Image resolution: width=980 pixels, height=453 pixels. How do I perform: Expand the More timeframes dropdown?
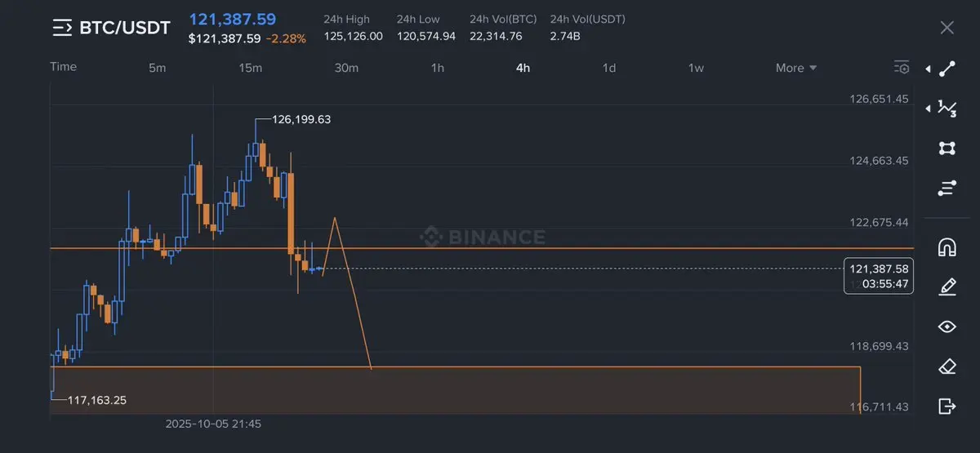tap(796, 68)
